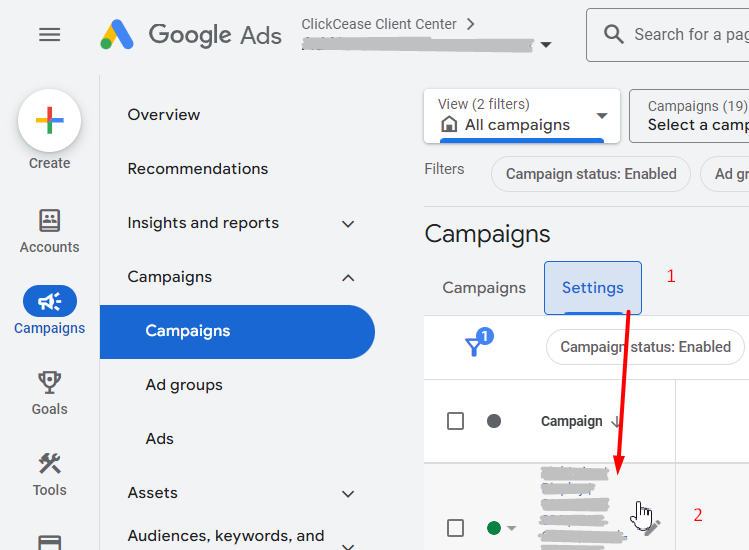Click the sort arrow next to Campaign header
749x550 pixels.
(616, 421)
